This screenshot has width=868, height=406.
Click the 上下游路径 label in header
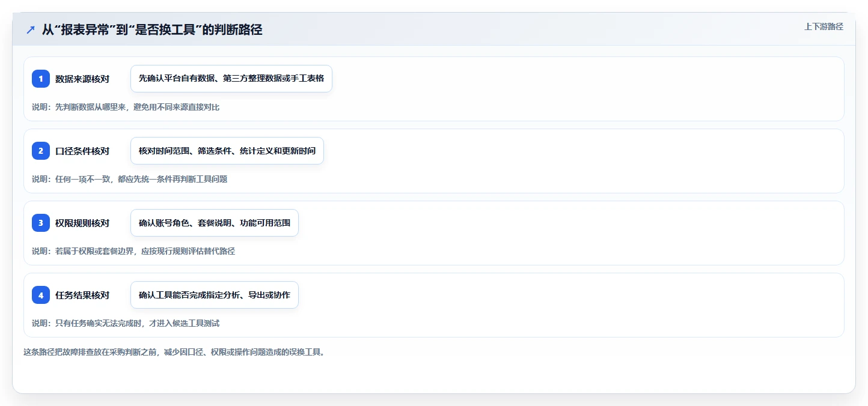[x=824, y=26]
